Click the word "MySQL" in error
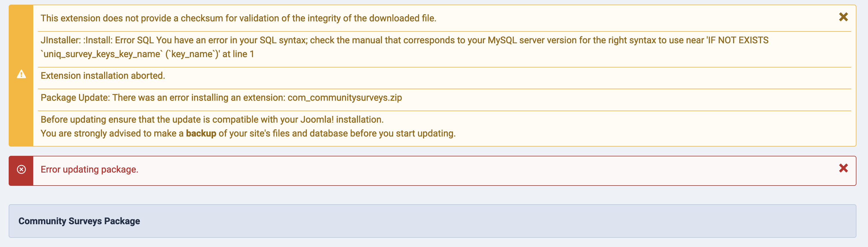868x247 pixels. (x=503, y=40)
